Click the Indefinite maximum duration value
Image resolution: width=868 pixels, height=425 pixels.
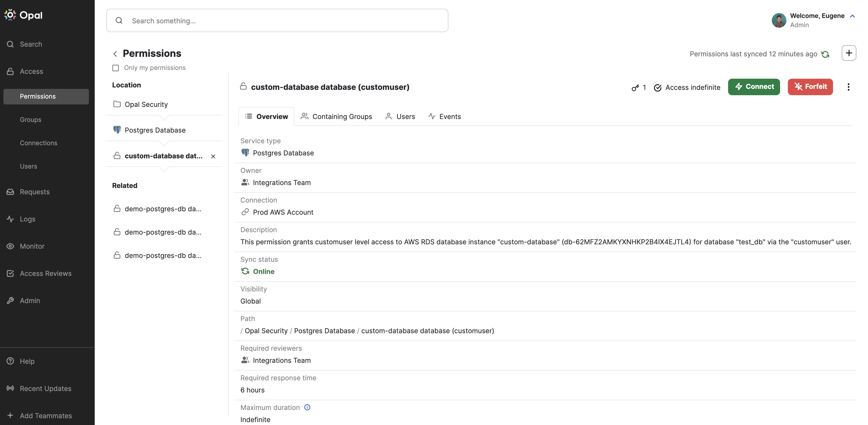(255, 420)
